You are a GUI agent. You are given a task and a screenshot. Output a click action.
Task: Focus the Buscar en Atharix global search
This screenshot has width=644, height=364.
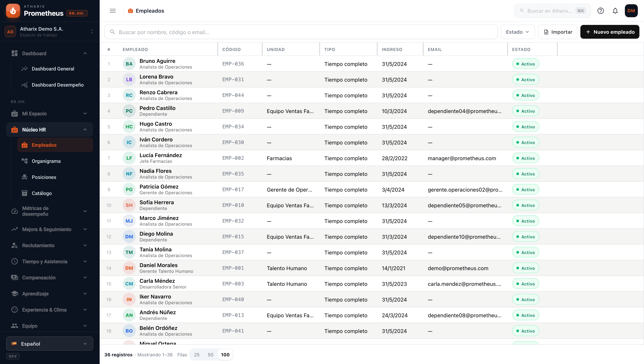(x=552, y=11)
